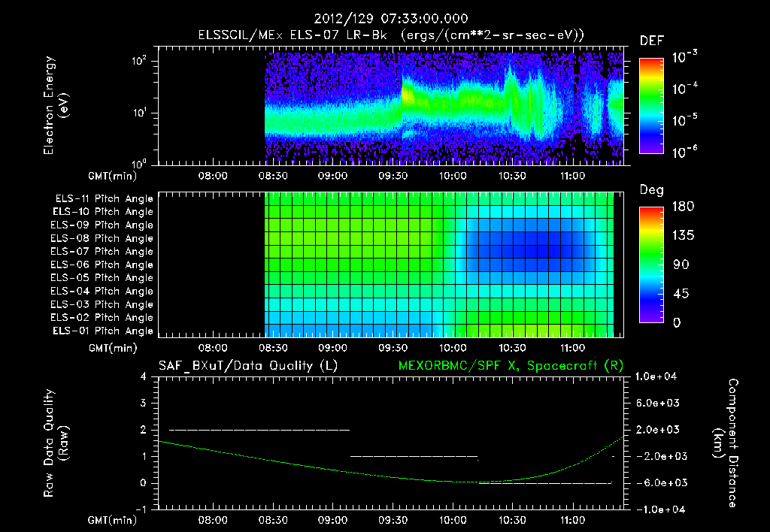
Task: Click the Component Distance (km) axis label
Action: pyautogui.click(x=726, y=443)
